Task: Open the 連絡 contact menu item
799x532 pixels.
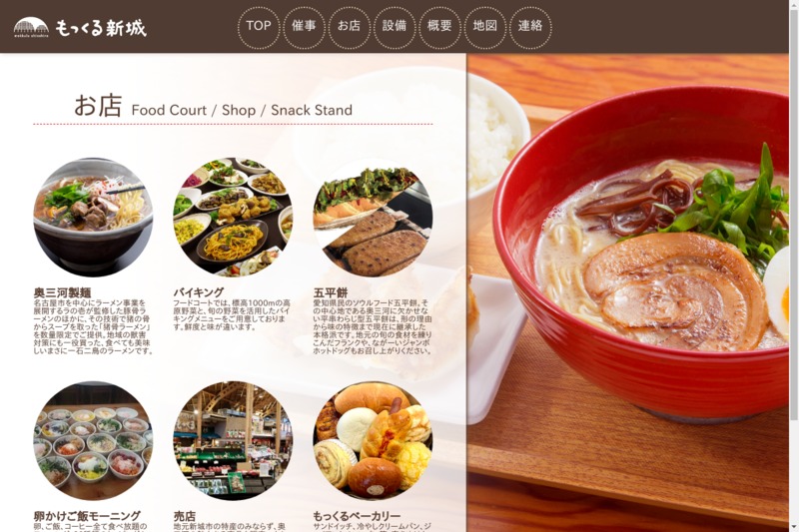Action: click(x=530, y=28)
